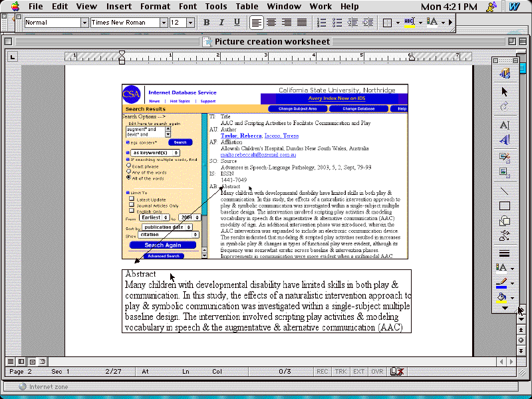Viewport: 532px width, 399px height.
Task: Open the Apple menu
Action: (15, 6)
